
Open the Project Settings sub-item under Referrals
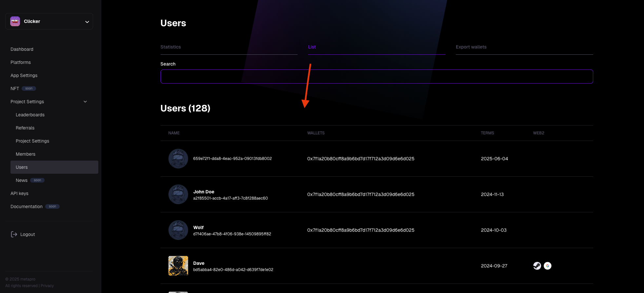pyautogui.click(x=32, y=141)
